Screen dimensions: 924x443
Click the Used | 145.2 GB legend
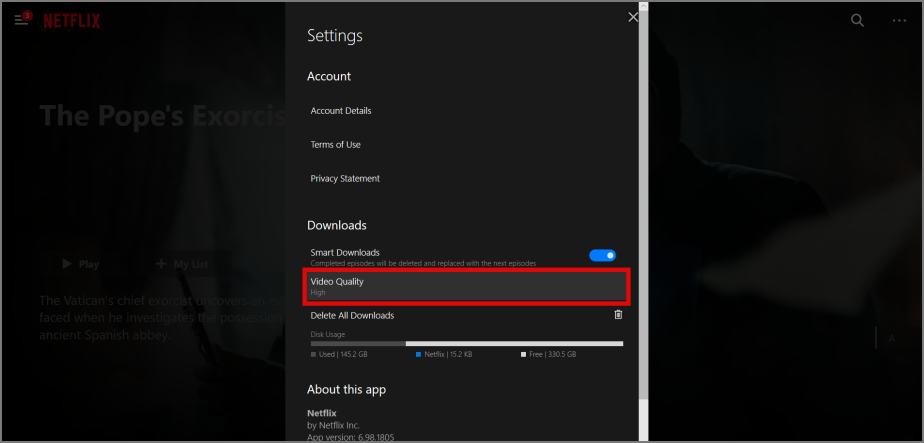[339, 355]
